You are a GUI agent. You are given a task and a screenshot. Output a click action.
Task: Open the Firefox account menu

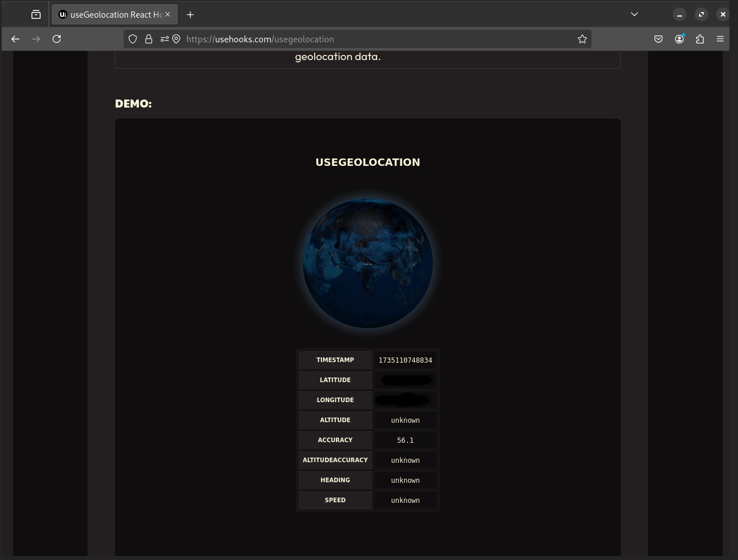pyautogui.click(x=679, y=39)
